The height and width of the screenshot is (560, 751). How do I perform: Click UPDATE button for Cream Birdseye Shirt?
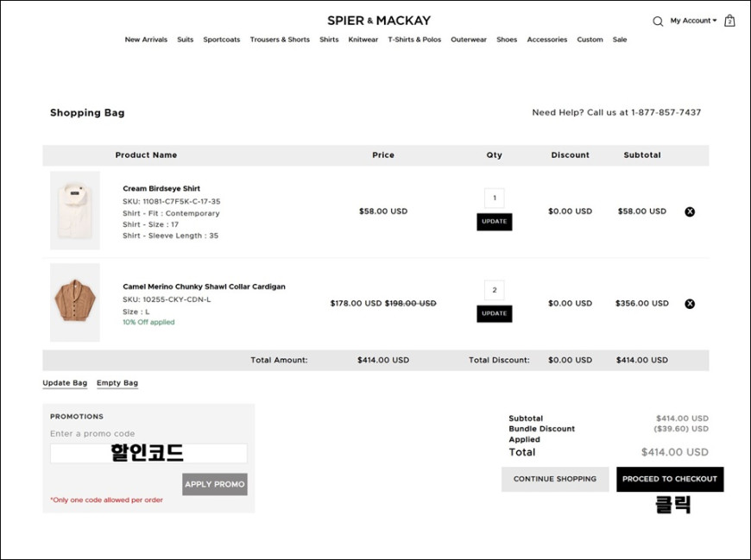(495, 222)
